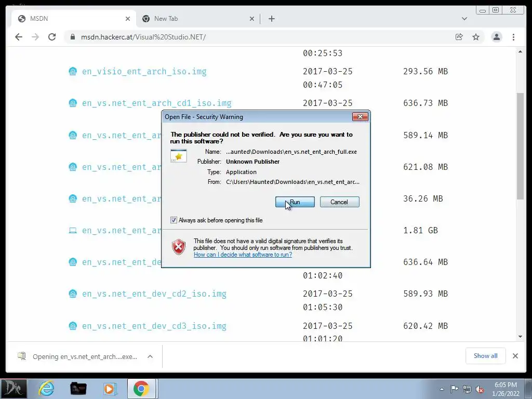Image resolution: width=532 pixels, height=399 pixels.
Task: Click the vertical scrollbar thumb
Action: coord(520,146)
